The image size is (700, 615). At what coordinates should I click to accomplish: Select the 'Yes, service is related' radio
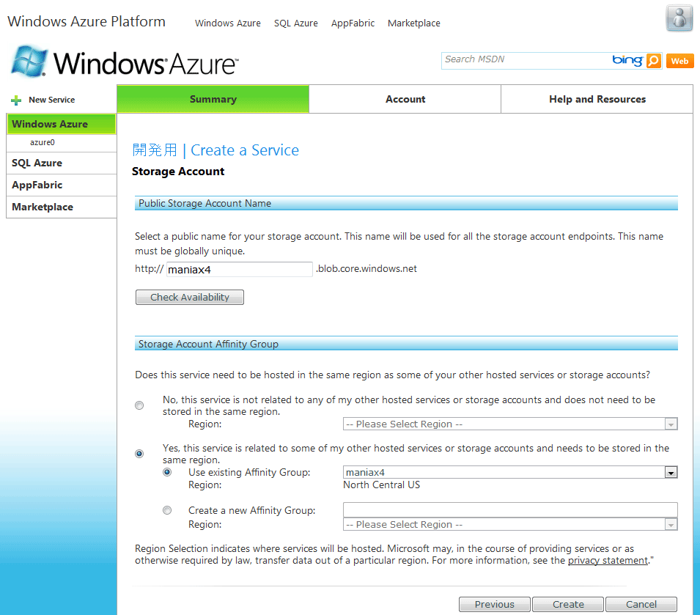[139, 454]
